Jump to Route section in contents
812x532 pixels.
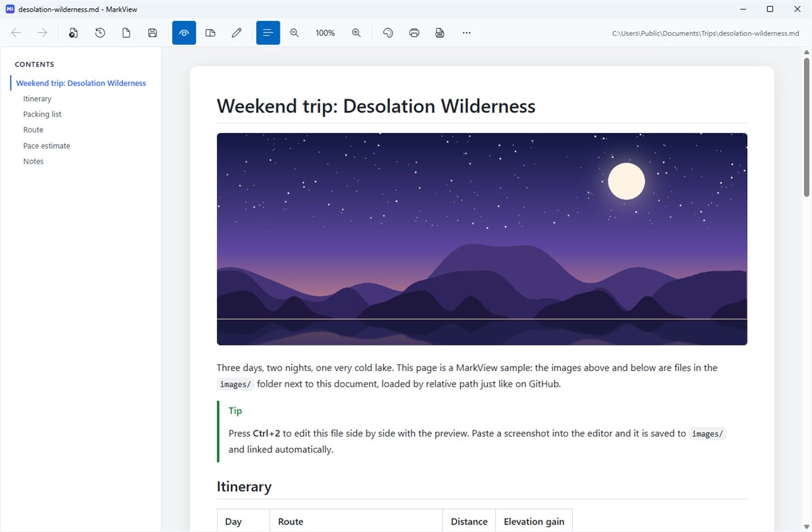click(x=33, y=130)
